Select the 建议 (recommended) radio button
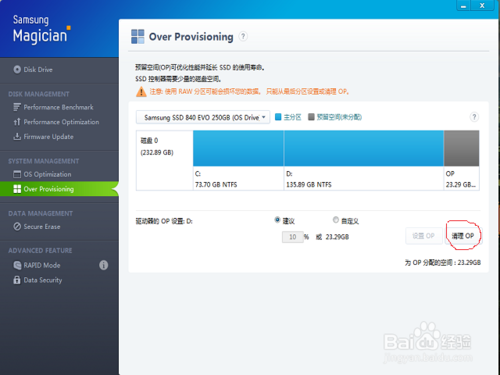500x375 pixels. (277, 220)
